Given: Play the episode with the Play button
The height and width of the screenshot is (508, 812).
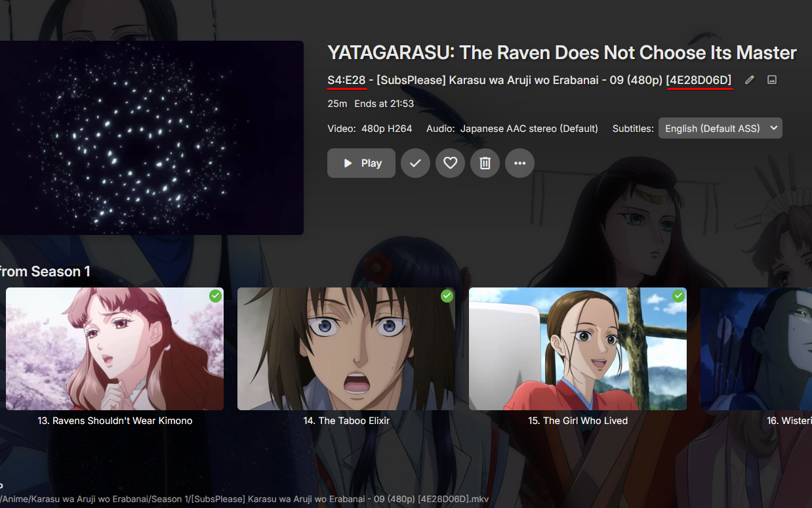Looking at the screenshot, I should click(361, 163).
